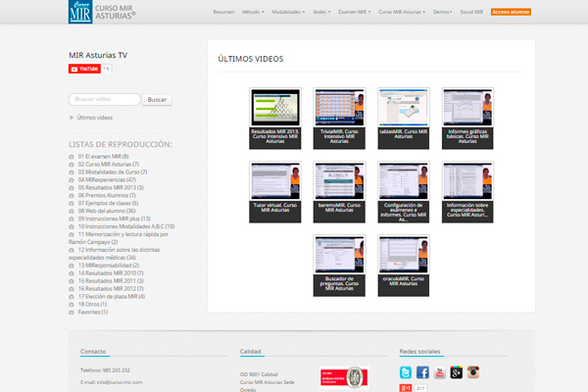588x392 pixels.
Task: Click the red g+1 button
Action: pyautogui.click(x=406, y=388)
